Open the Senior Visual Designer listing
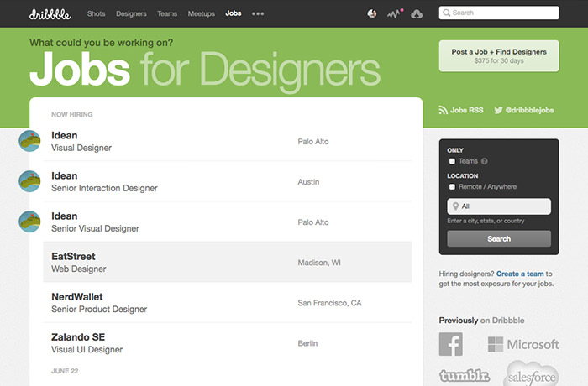 click(x=228, y=222)
